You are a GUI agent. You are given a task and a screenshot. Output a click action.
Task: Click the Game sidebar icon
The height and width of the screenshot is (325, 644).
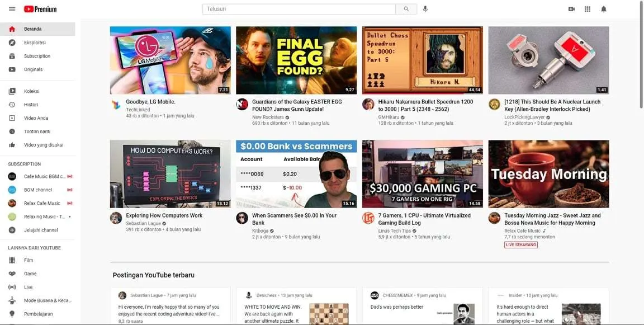(x=12, y=274)
